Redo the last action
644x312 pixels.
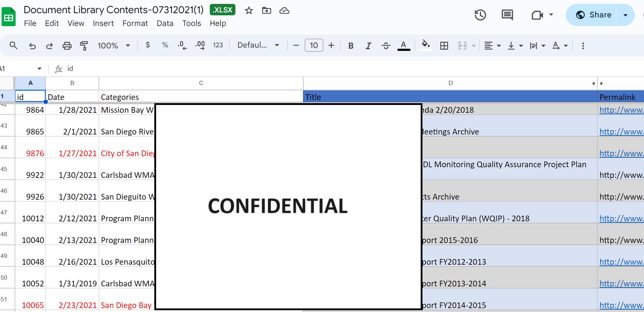tap(49, 46)
